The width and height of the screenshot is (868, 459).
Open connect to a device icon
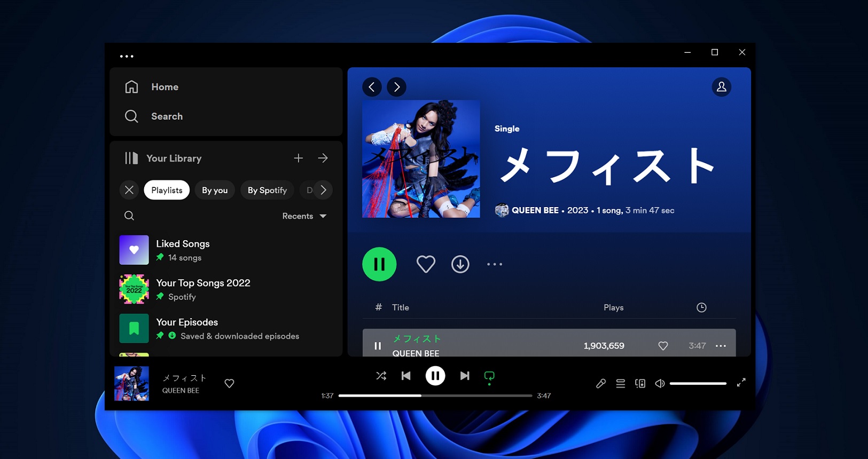tap(640, 383)
